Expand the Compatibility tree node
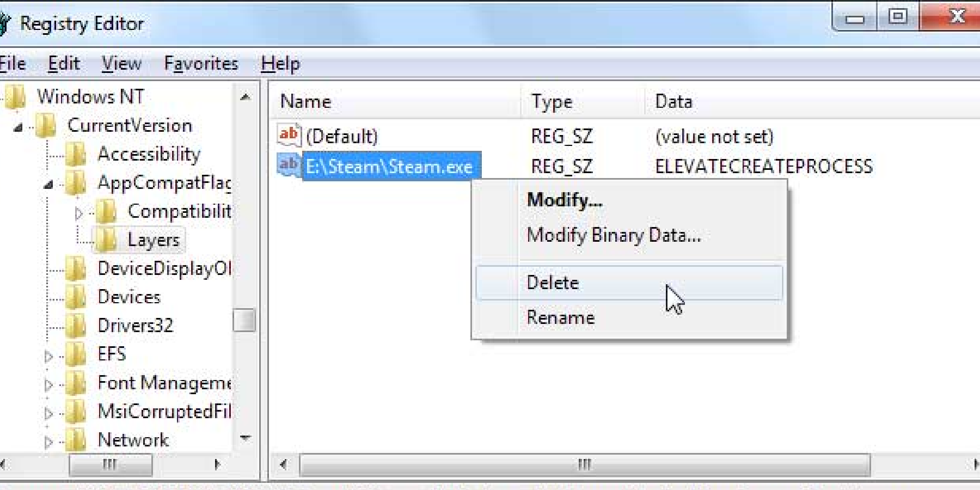 [x=78, y=213]
